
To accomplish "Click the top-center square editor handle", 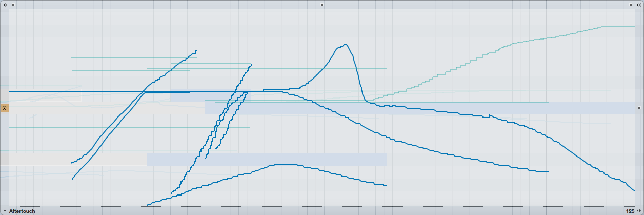I will pos(322,4).
